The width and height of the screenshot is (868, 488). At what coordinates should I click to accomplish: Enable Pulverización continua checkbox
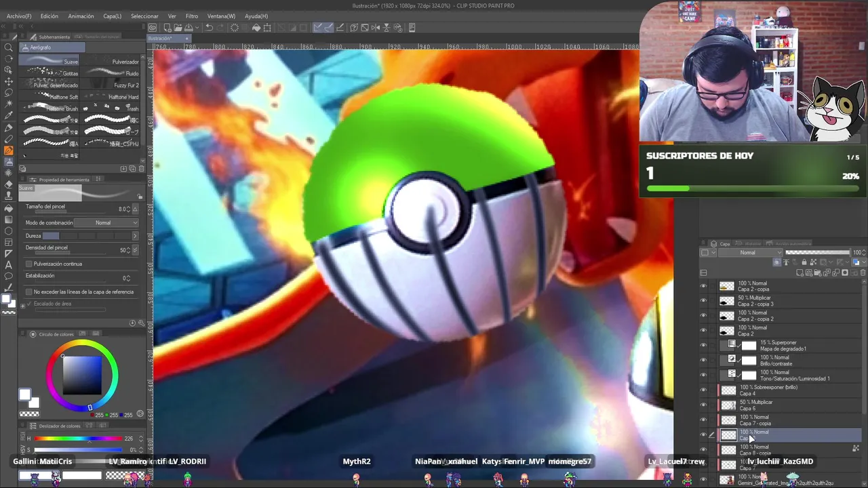tap(28, 264)
